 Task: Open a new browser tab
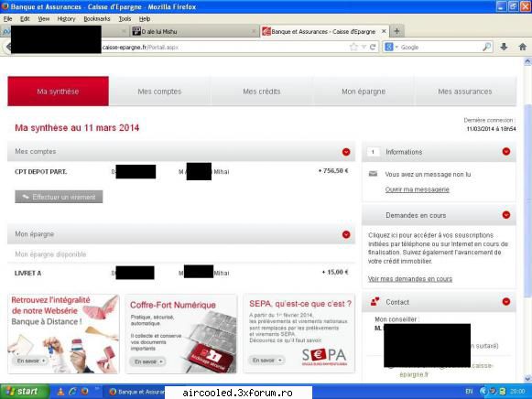pos(396,31)
